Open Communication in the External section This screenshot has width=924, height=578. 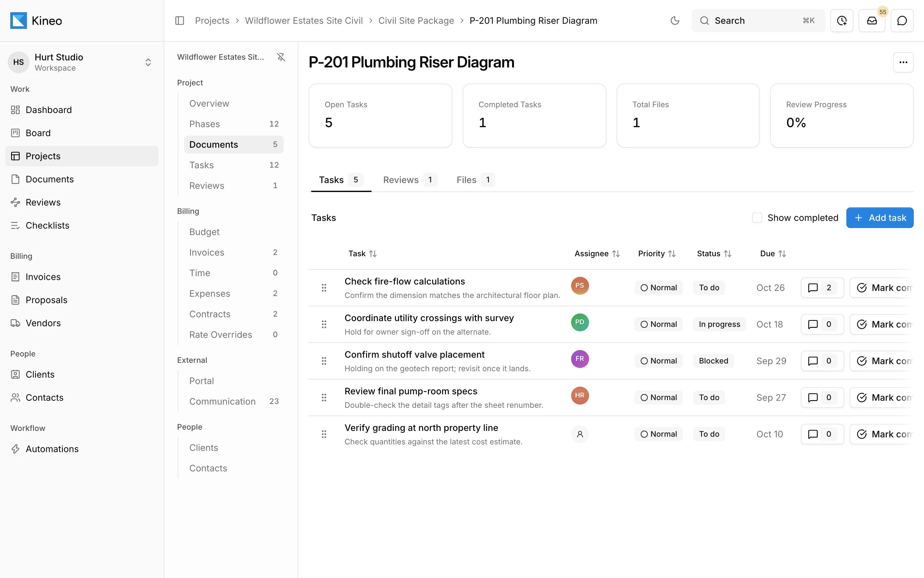[234, 401]
